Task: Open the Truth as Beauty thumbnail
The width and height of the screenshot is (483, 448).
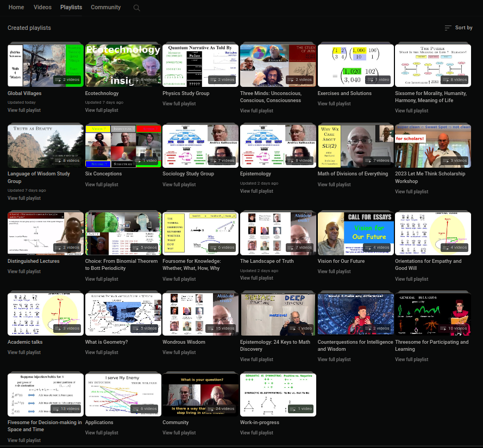Action: pyautogui.click(x=46, y=146)
